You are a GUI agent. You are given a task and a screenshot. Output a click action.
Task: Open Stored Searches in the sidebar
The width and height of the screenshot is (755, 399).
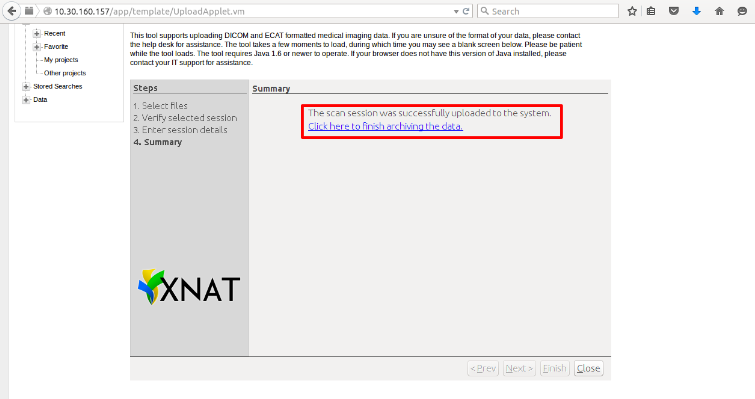click(58, 87)
